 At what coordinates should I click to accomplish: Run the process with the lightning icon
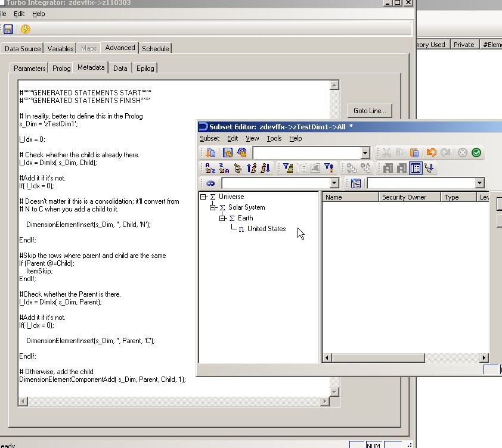tap(25, 29)
